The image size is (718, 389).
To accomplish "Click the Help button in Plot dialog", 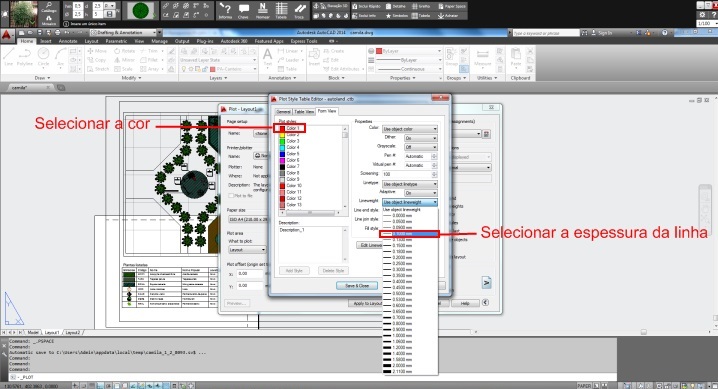I will (465, 303).
